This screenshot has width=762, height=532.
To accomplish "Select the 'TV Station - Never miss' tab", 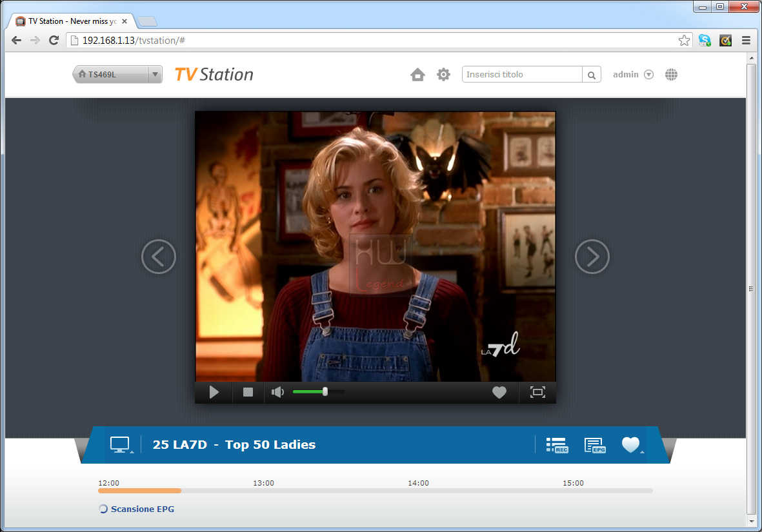I will tap(72, 21).
